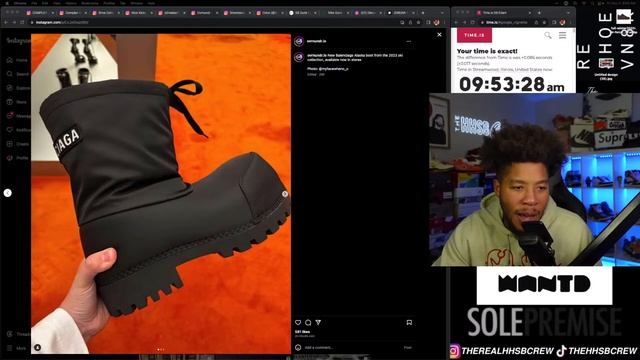
Task: Share the post with the paper-plane icon
Action: click(318, 322)
